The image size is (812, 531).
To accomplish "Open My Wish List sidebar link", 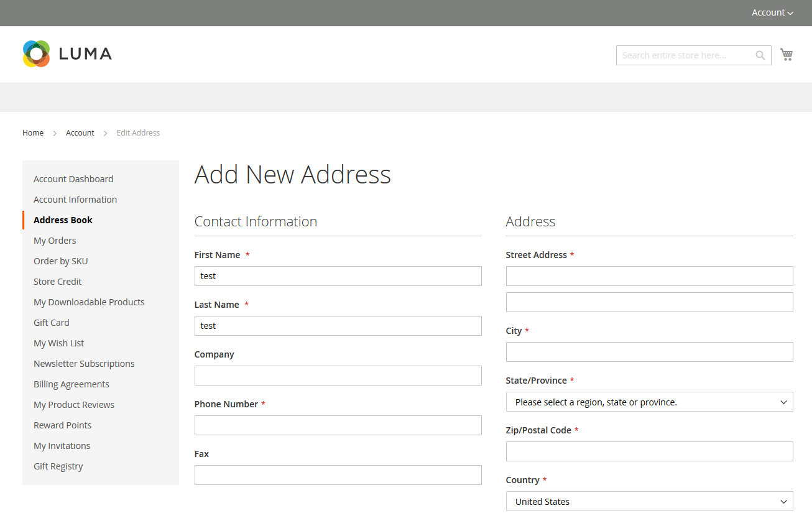I will tap(59, 343).
